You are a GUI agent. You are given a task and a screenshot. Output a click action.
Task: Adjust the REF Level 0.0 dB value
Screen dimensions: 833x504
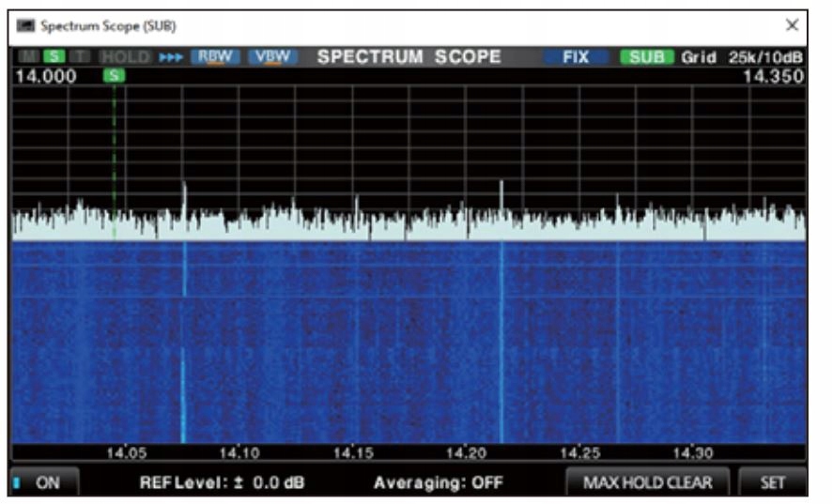pos(222,482)
